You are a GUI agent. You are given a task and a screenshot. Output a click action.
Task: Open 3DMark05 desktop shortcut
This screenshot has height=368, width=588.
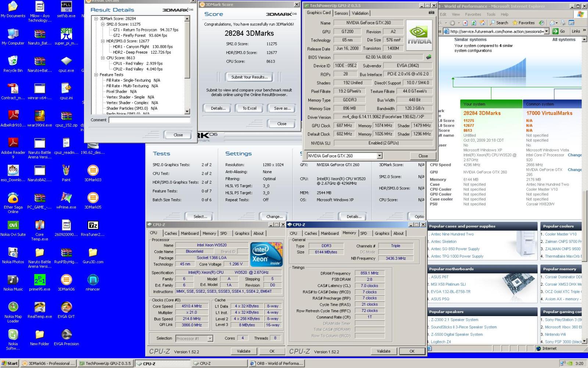(x=93, y=200)
